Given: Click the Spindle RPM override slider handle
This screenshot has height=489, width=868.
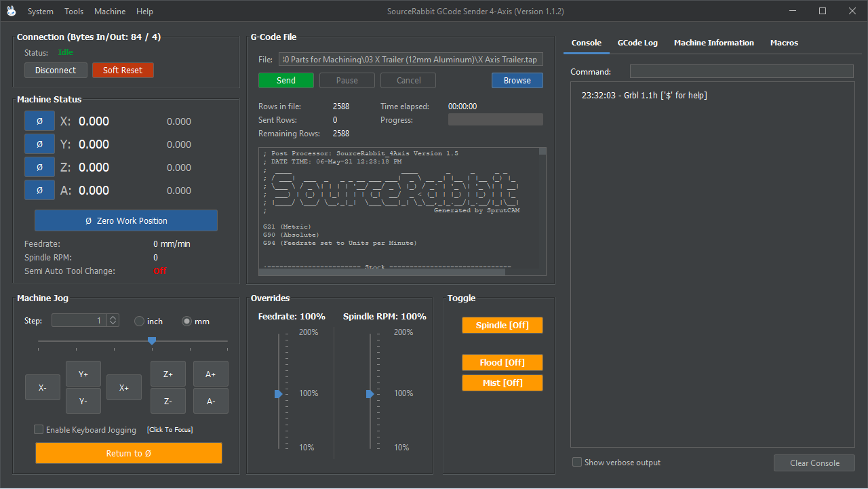Looking at the screenshot, I should tap(370, 394).
